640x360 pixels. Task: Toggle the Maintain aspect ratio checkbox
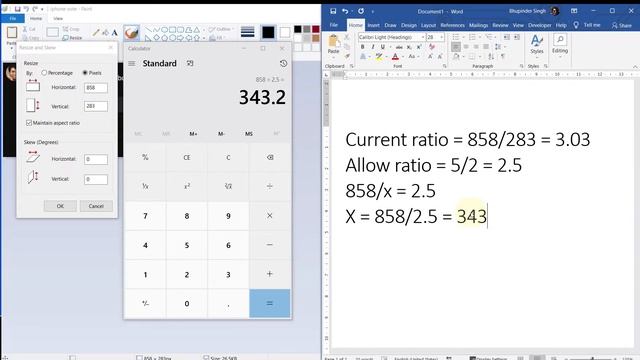click(x=29, y=123)
